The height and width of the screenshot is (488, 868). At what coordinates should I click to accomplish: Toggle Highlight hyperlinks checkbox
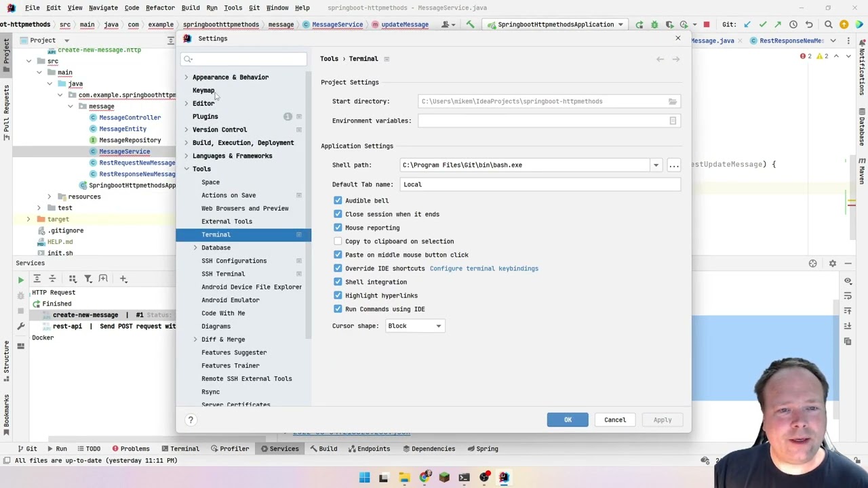click(x=338, y=296)
